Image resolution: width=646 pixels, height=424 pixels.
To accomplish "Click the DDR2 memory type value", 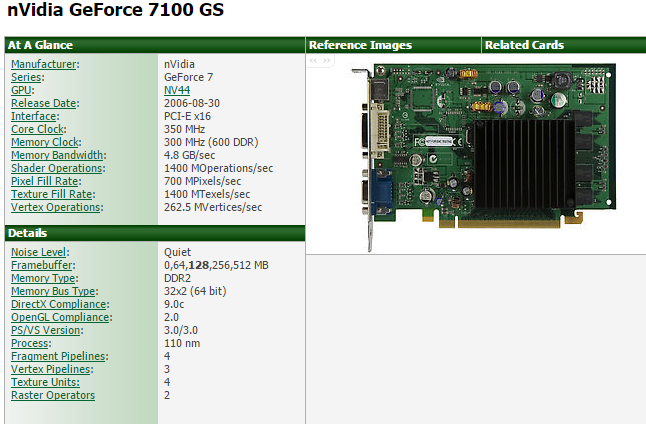I will click(178, 278).
